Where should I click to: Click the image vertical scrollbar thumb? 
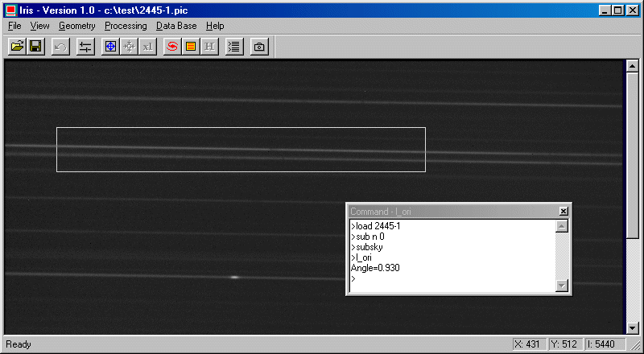(x=633, y=154)
